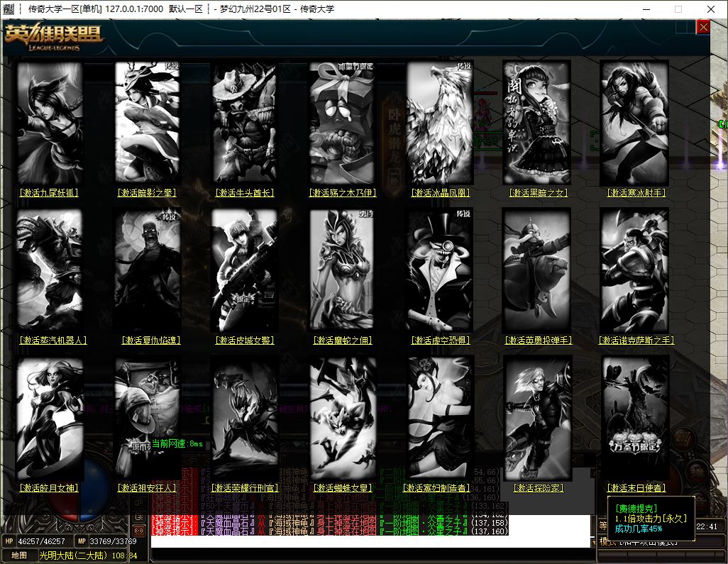The width and height of the screenshot is (728, 564).
Task: Click the MP value 33769/33769
Action: [114, 541]
